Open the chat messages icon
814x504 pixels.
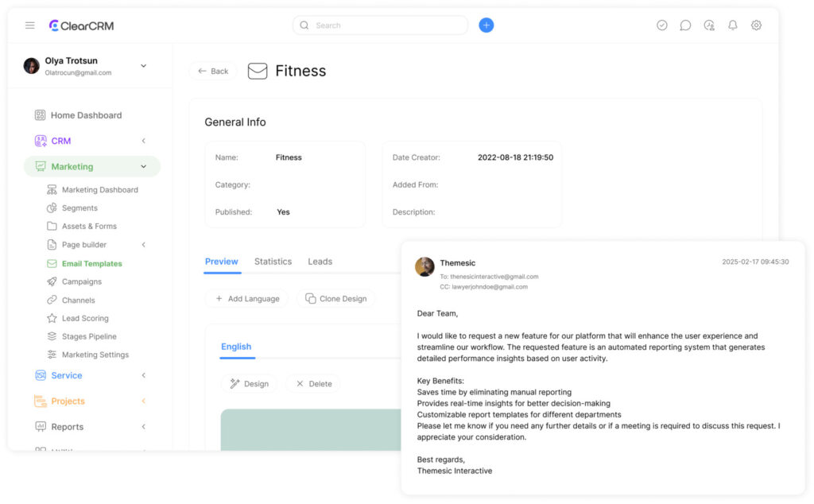point(685,25)
